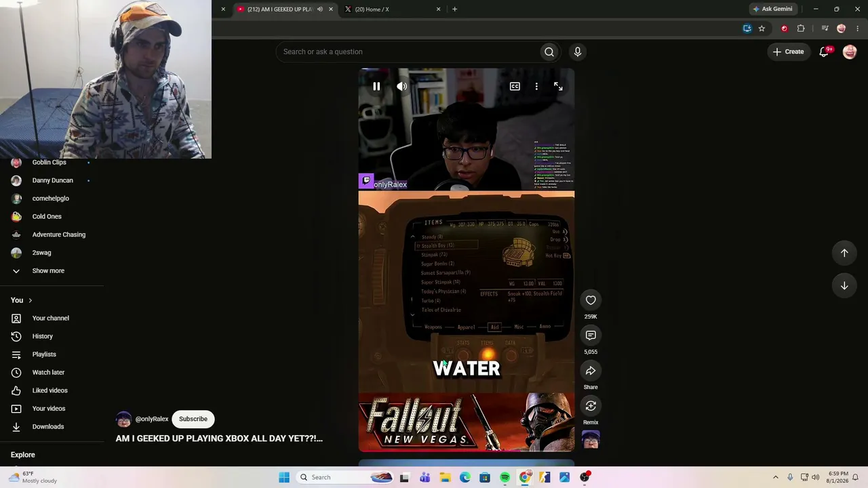Open the Short's three-dot more options menu

[x=536, y=87]
